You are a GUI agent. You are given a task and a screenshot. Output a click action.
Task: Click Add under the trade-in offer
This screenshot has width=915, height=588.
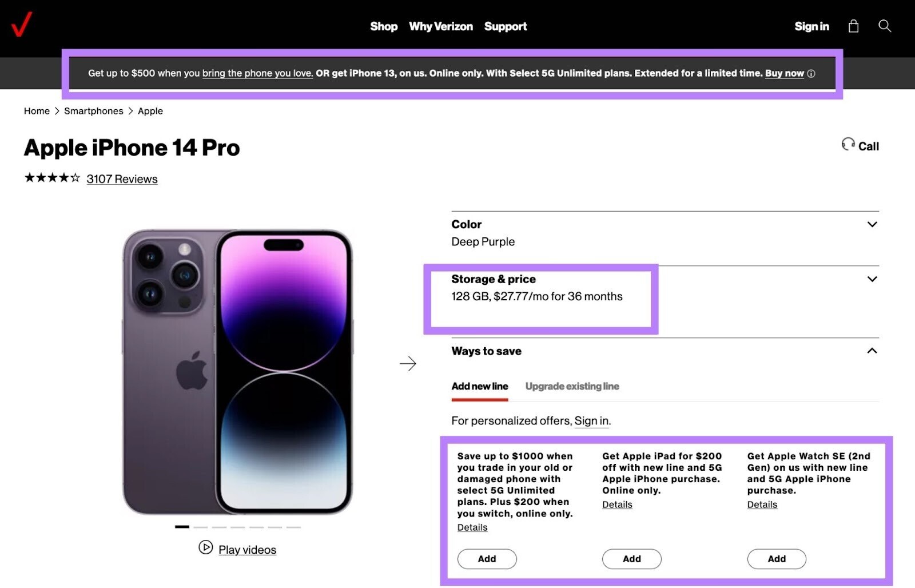click(487, 559)
